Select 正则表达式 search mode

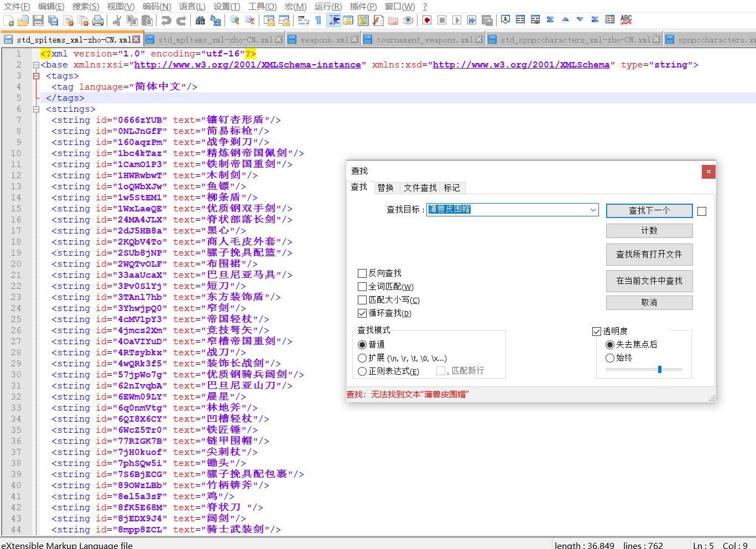(362, 371)
